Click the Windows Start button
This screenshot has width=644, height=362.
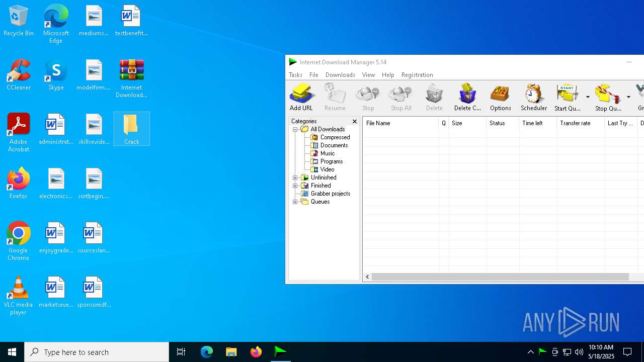(x=12, y=352)
